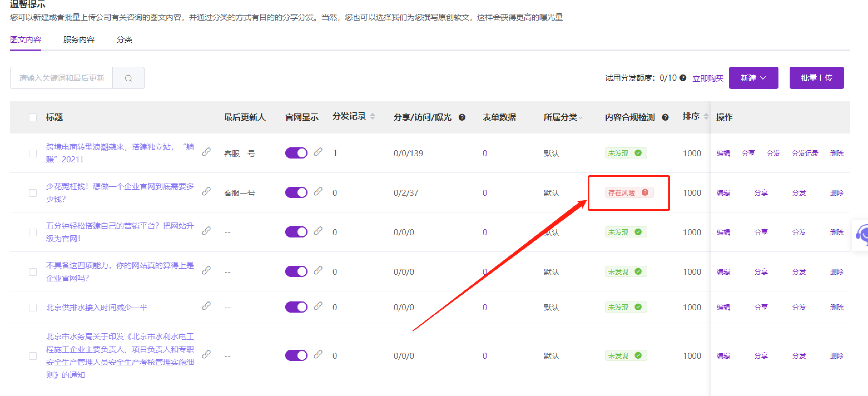Click 编辑 for 不具备这四项能力 row

tap(723, 272)
